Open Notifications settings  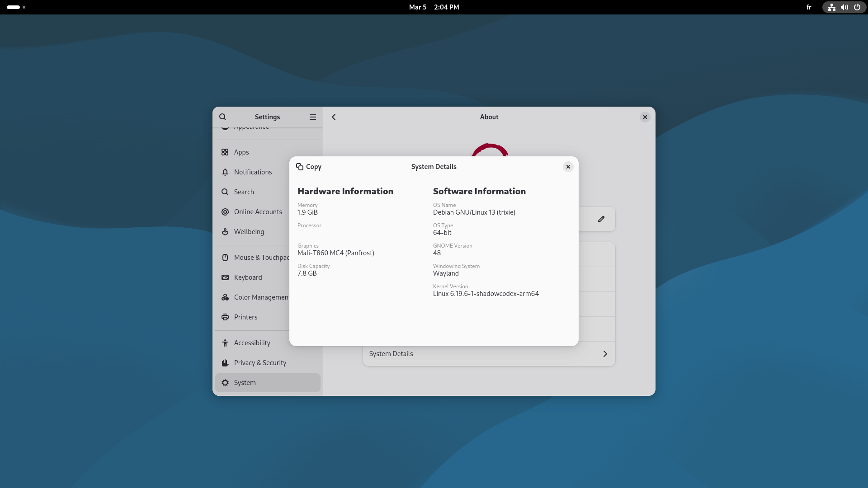(253, 172)
